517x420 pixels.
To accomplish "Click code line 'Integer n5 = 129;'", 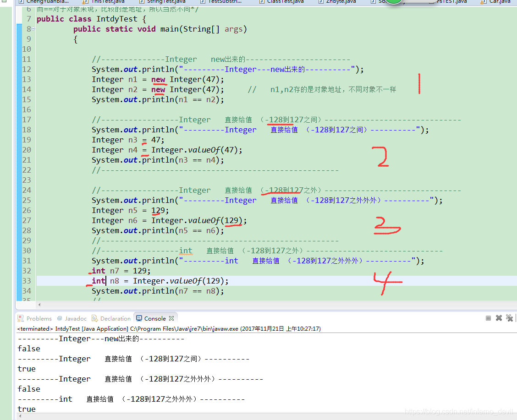I will (130, 211).
